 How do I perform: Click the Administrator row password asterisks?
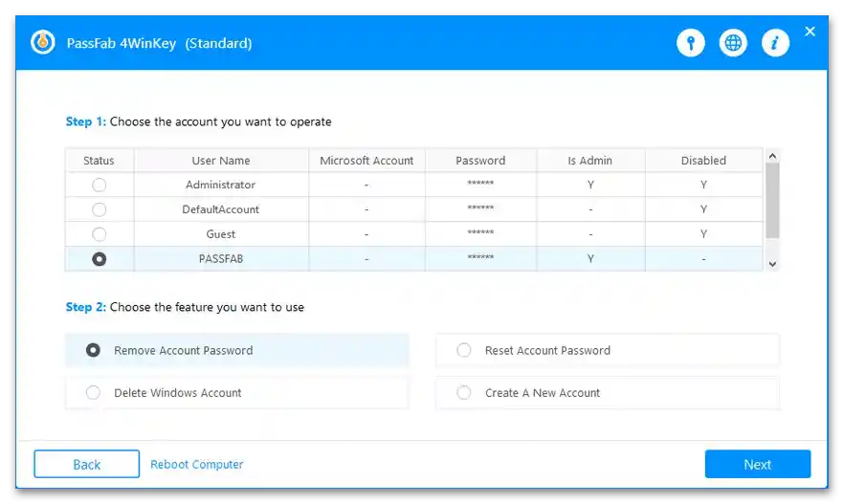coord(480,184)
